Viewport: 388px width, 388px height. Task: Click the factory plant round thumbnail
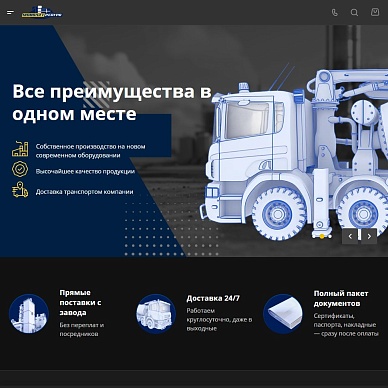pyautogui.click(x=29, y=313)
